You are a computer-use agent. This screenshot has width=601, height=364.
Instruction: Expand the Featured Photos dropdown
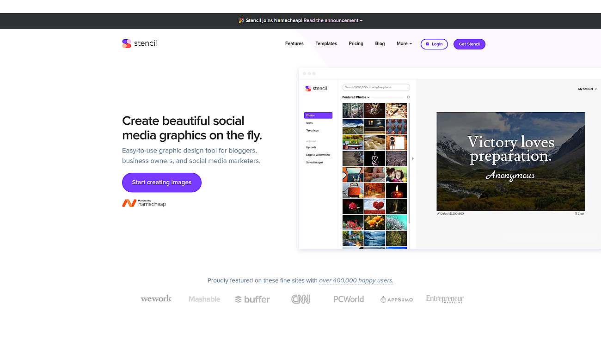click(x=356, y=97)
